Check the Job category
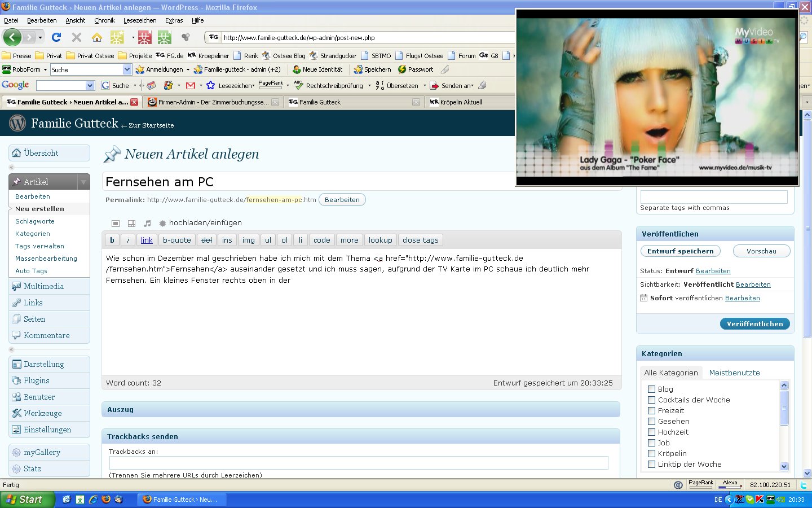 tap(651, 443)
